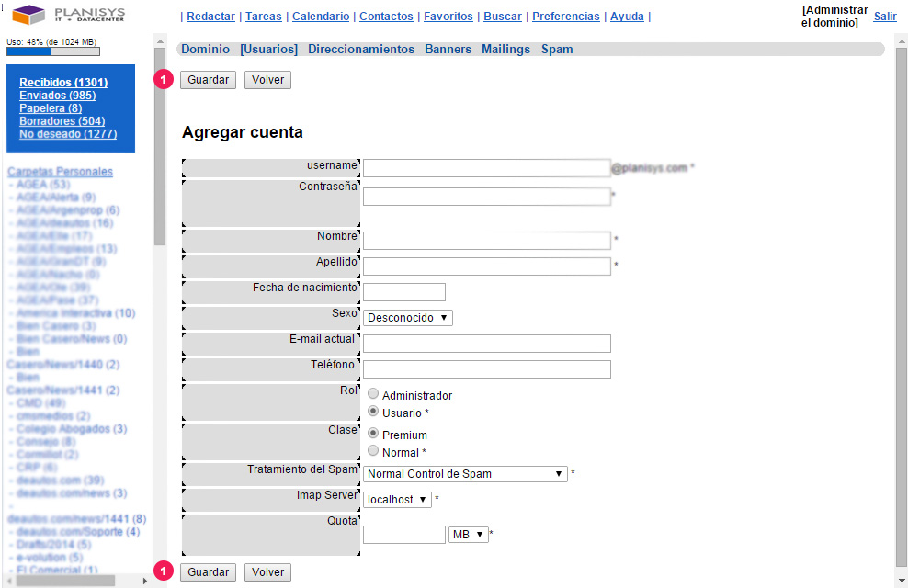The image size is (908, 588).
Task: Click the bottom Guardar button
Action: [208, 572]
